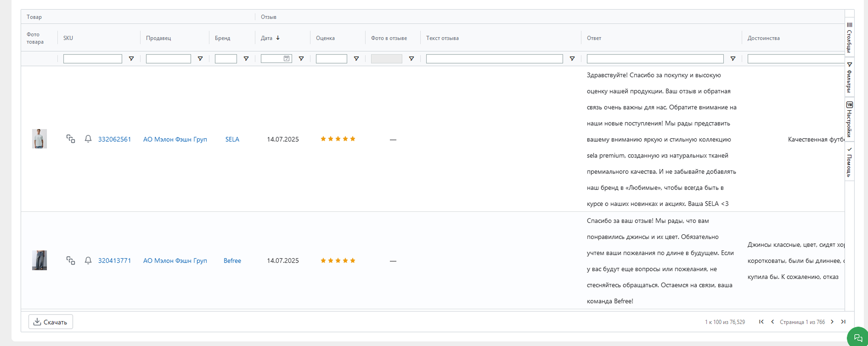Go to last page arrow
Viewport: 868px width, 346px height.
tap(843, 322)
